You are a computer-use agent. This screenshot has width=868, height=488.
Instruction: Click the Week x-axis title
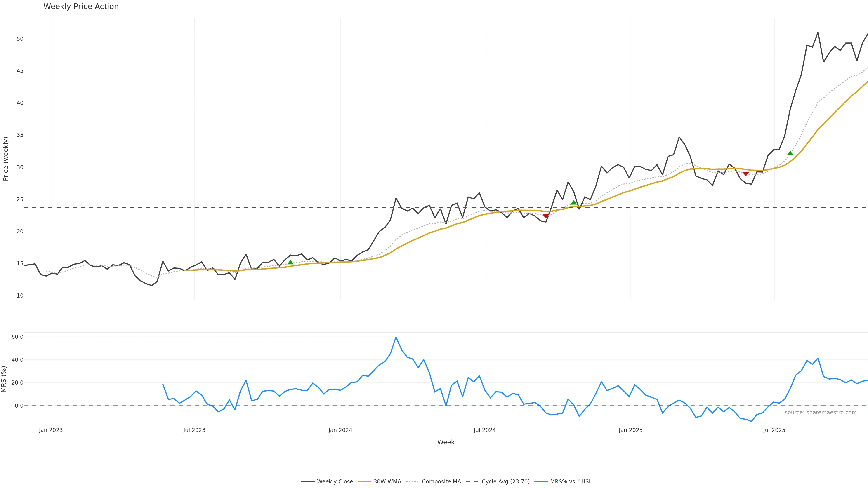(x=446, y=442)
